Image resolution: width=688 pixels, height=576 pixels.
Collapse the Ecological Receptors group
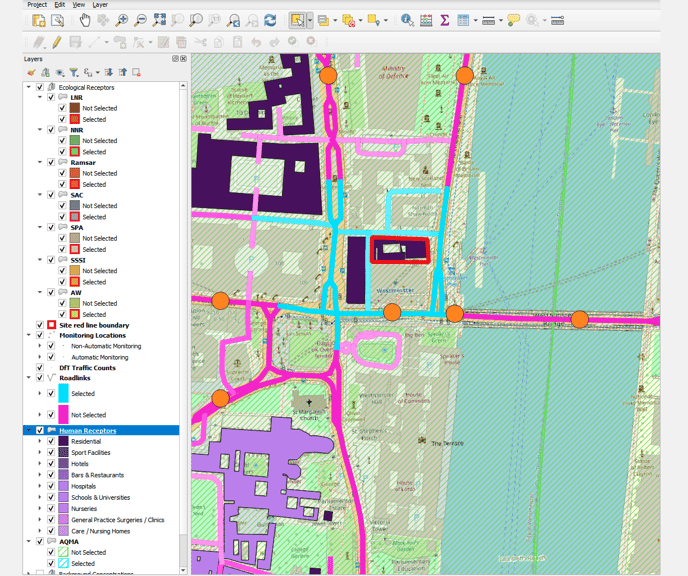pyautogui.click(x=29, y=87)
